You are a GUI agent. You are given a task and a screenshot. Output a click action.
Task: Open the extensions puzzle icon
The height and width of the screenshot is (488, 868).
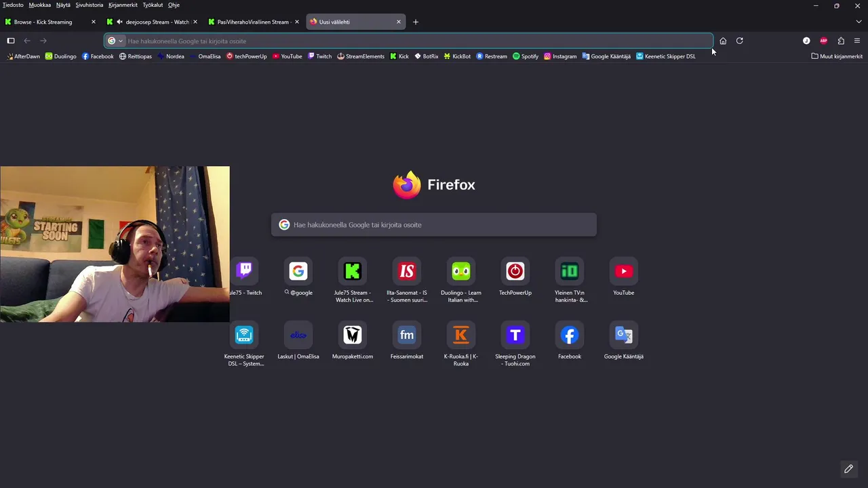click(841, 41)
